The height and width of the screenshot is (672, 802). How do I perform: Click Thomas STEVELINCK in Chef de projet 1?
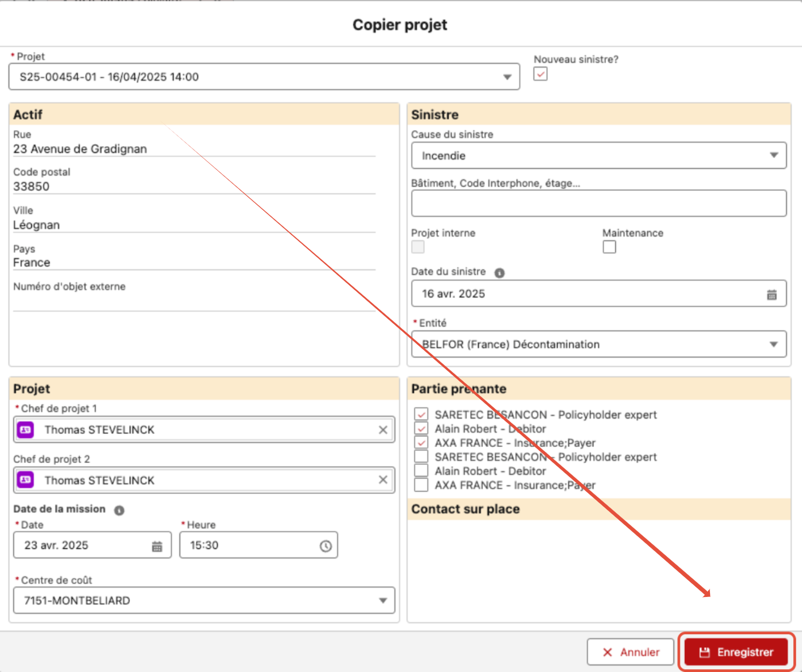(x=100, y=430)
